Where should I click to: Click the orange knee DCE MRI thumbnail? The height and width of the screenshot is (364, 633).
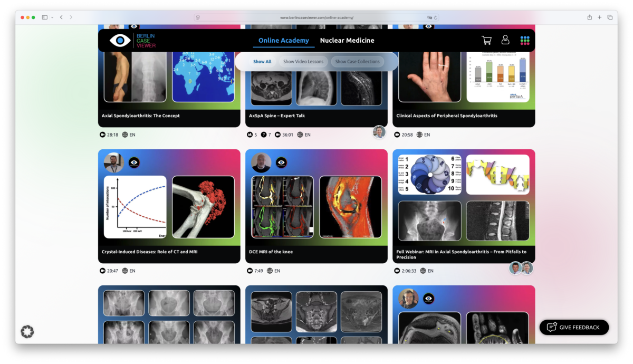pyautogui.click(x=350, y=207)
